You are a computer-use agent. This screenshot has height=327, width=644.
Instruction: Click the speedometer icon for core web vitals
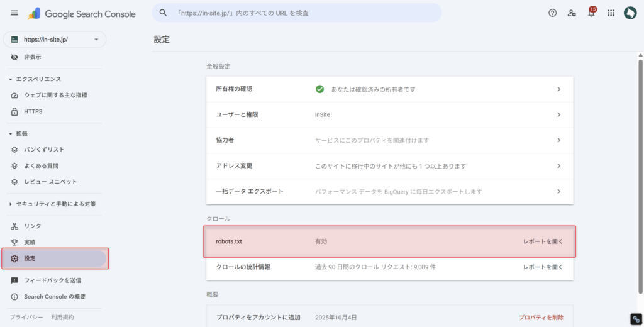14,96
